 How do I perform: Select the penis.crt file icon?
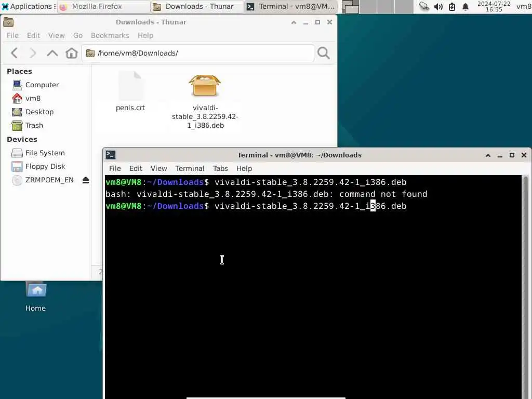tap(130, 86)
